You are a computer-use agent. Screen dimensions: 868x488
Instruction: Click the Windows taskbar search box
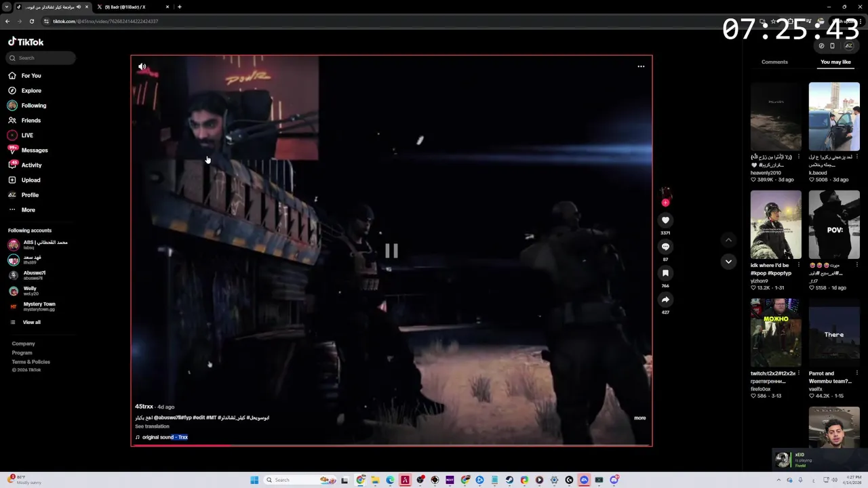300,480
